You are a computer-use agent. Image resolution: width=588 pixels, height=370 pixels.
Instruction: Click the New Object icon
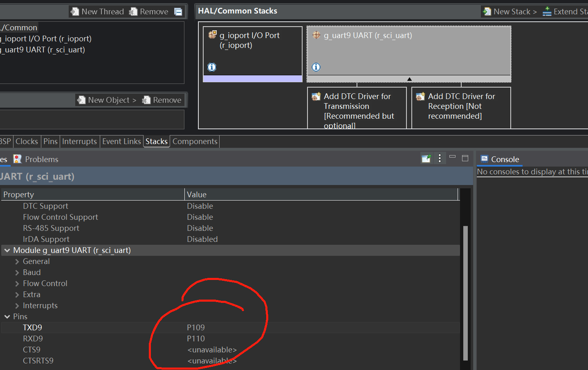pyautogui.click(x=82, y=100)
